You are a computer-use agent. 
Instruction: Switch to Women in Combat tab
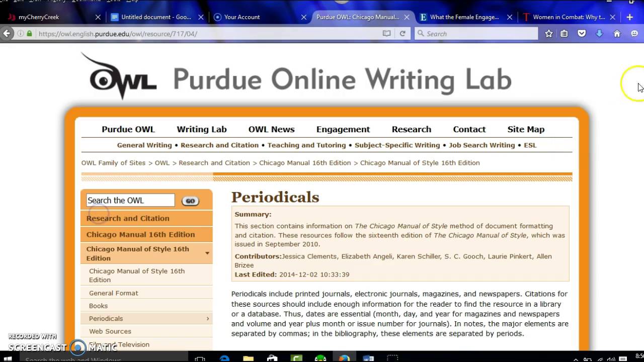569,17
